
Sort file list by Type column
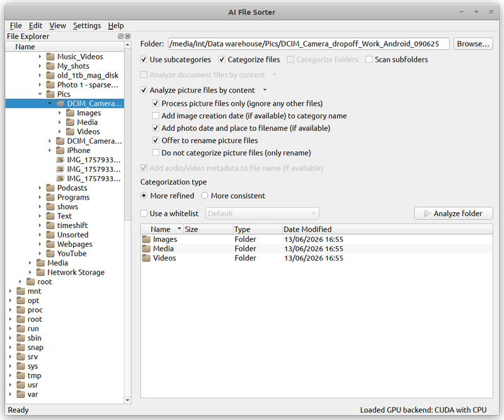[x=258, y=229]
